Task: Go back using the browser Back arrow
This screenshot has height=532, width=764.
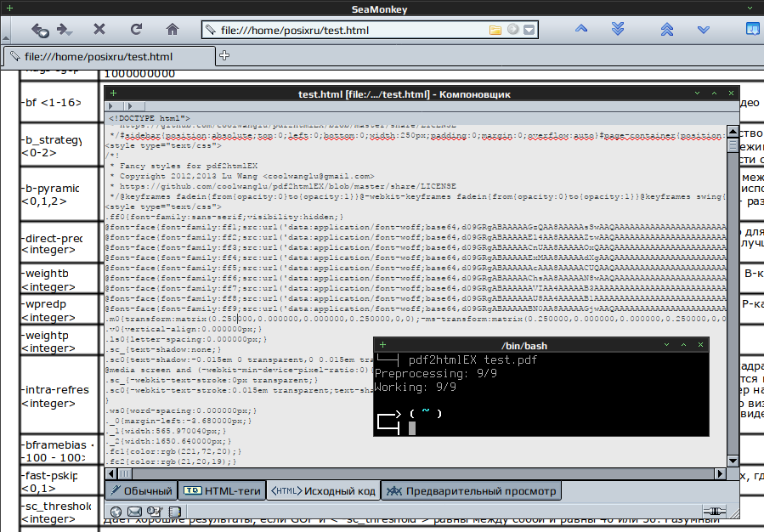Action: (x=39, y=31)
